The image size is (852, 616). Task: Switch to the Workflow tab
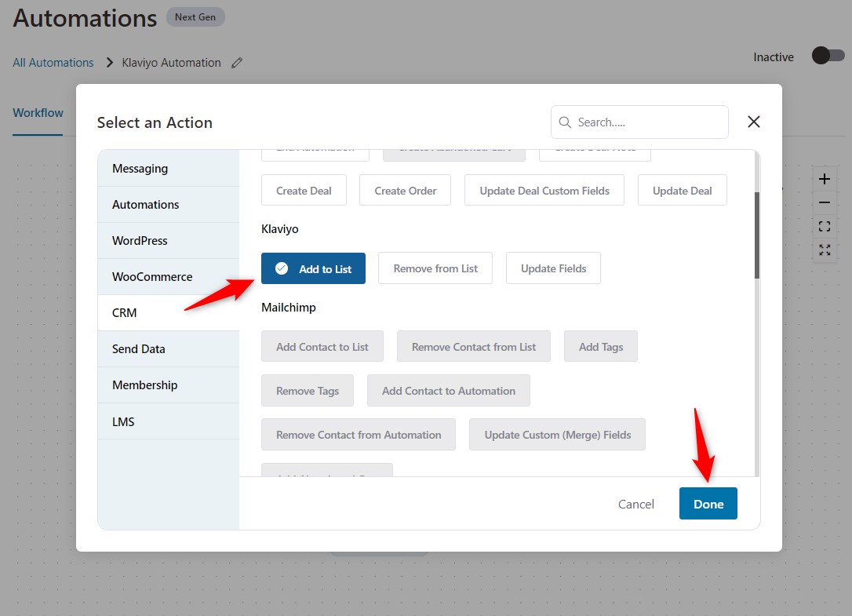tap(38, 113)
